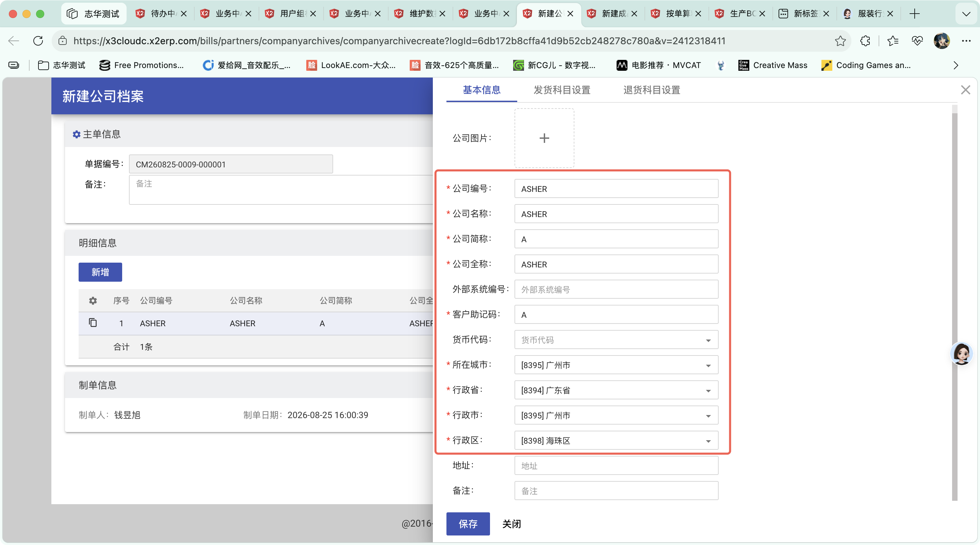Click the browser reload icon

click(x=38, y=41)
